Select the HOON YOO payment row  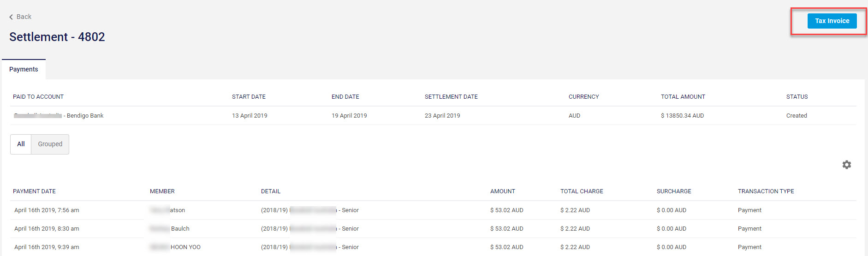(185, 247)
